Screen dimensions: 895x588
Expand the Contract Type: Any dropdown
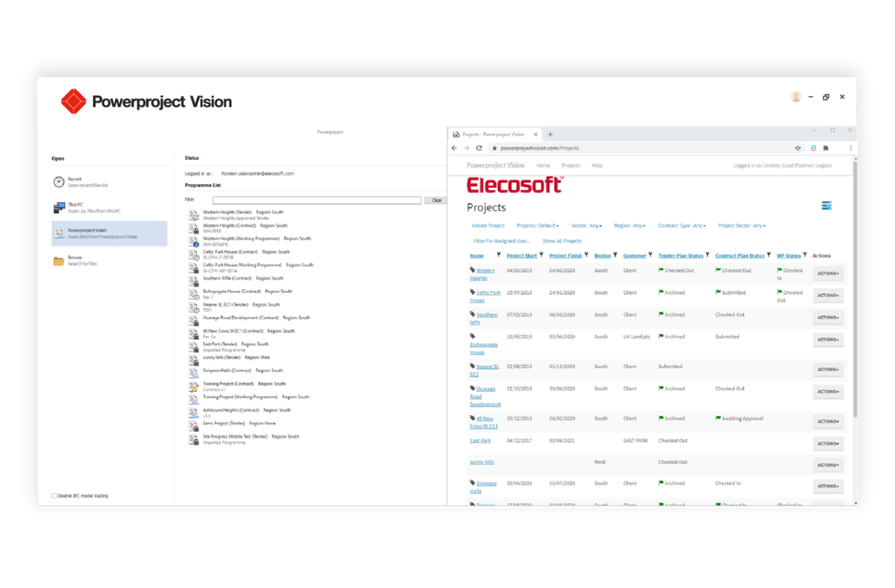680,226
